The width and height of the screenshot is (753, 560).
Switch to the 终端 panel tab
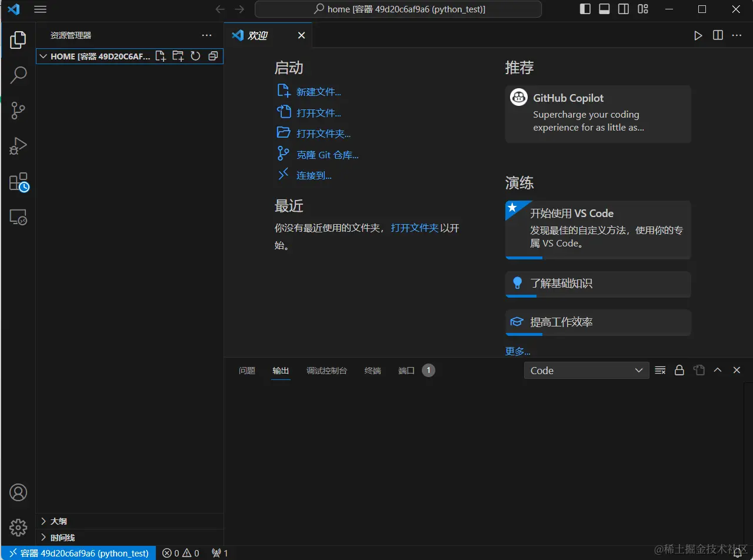[372, 371]
